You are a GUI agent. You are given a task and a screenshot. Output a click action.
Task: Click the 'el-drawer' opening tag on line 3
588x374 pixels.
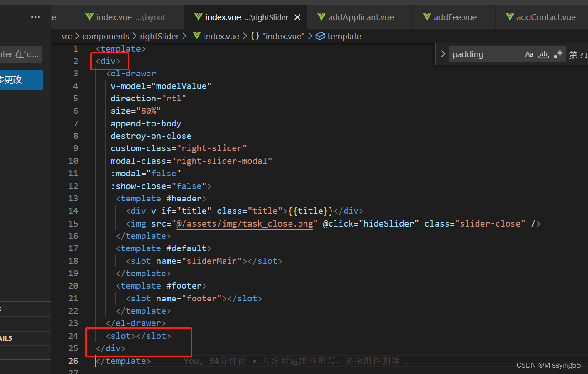(x=131, y=74)
